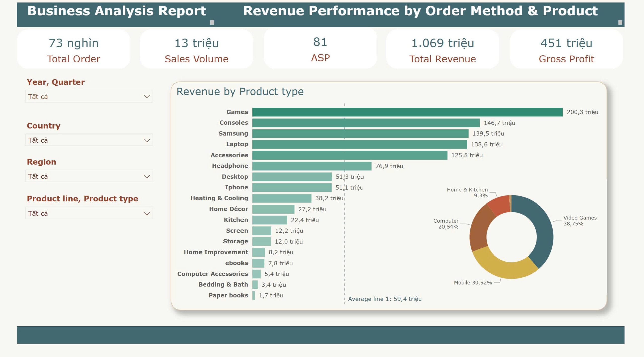Open the Year, Quarter filter dropdown
The width and height of the screenshot is (644, 357).
coord(89,96)
